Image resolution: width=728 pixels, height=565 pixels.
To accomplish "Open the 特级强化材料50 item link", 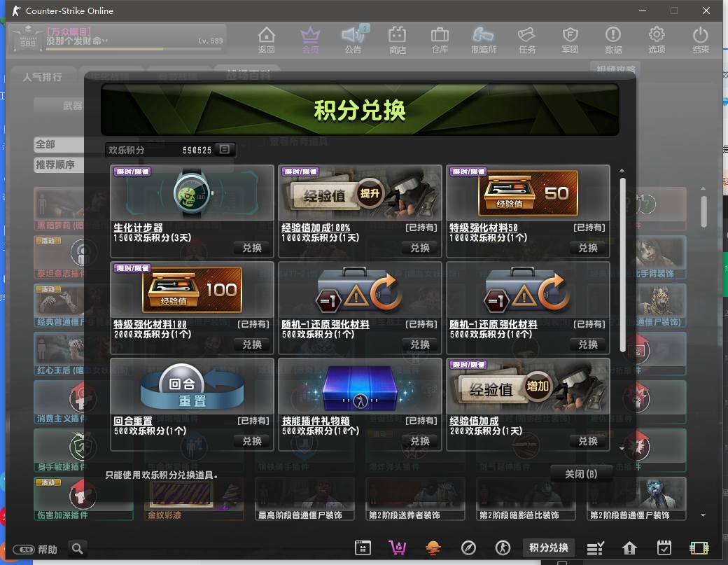I will pyautogui.click(x=483, y=228).
